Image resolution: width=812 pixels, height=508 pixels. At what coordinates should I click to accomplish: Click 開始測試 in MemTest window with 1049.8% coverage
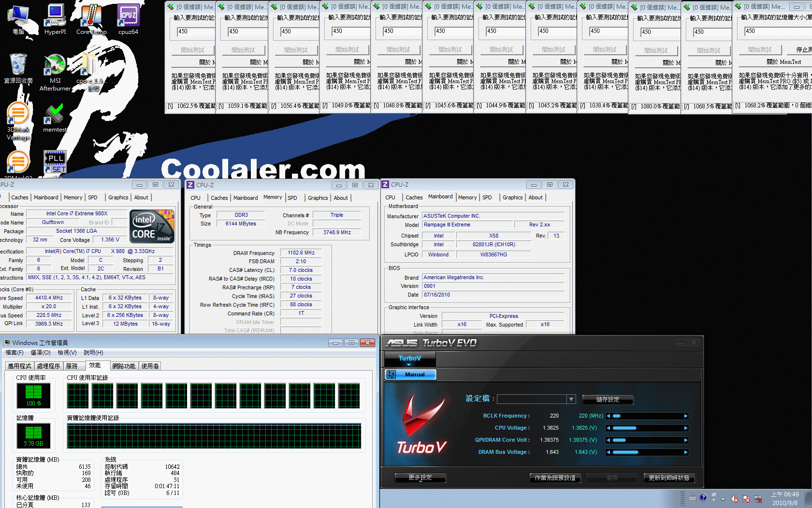tap(347, 50)
